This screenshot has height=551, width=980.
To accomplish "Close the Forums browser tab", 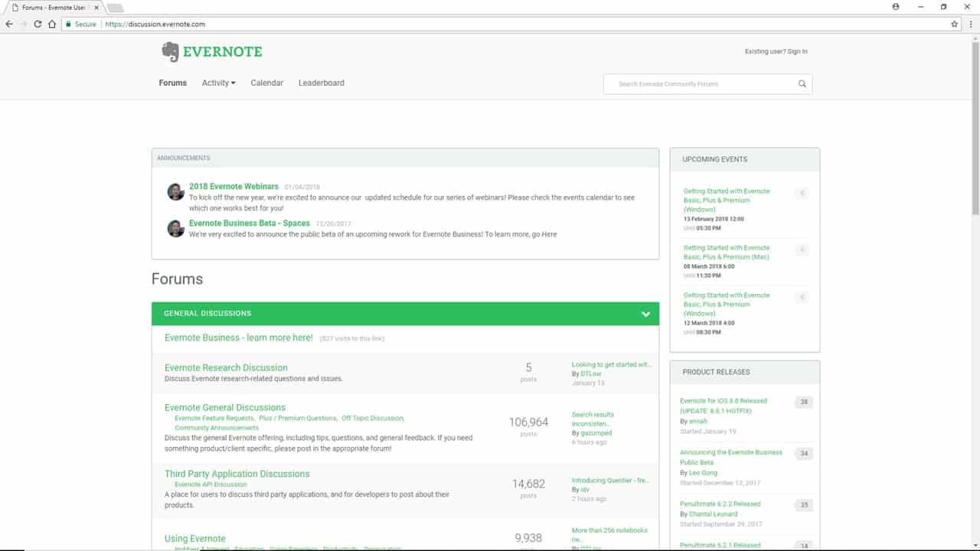I will pos(96,8).
